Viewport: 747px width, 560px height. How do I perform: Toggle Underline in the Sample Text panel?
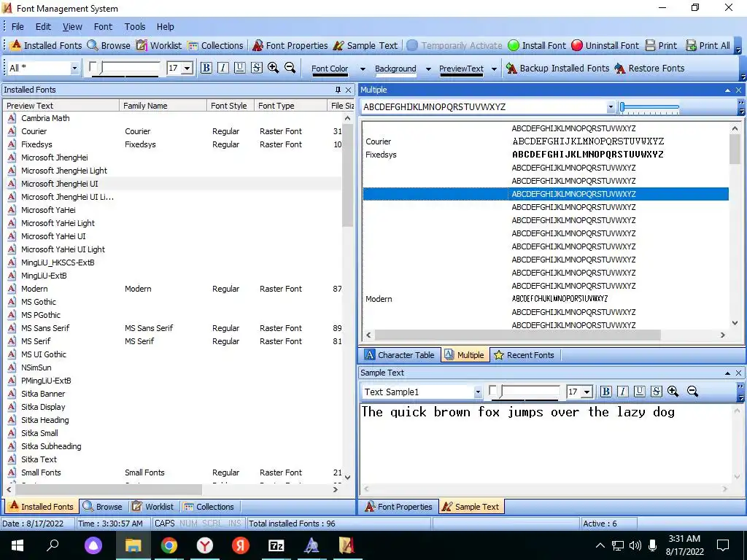639,392
